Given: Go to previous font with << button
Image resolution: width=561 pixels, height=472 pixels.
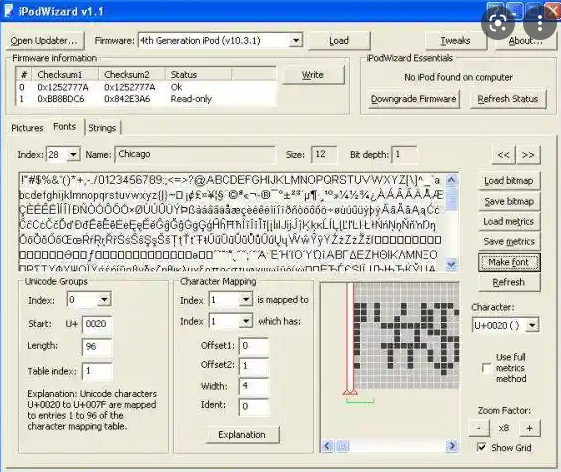Looking at the screenshot, I should tap(503, 155).
